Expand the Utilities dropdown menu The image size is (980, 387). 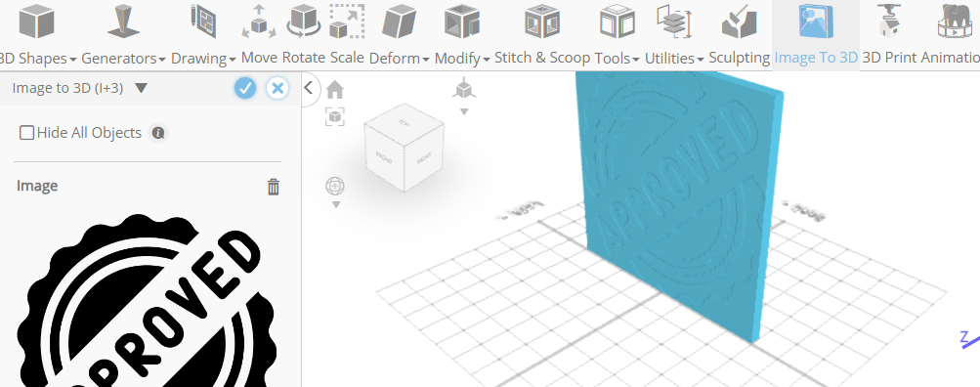pos(674,34)
